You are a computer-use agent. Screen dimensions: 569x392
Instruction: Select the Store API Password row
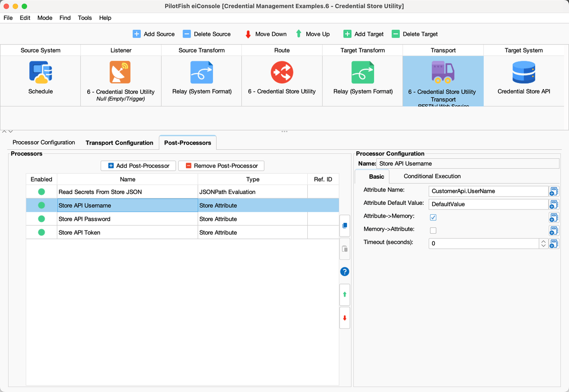click(x=183, y=219)
